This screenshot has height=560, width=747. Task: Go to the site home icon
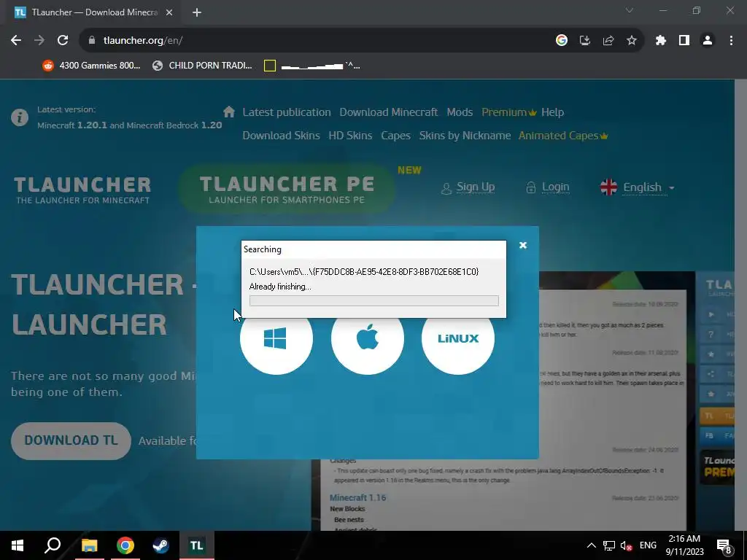click(x=228, y=112)
